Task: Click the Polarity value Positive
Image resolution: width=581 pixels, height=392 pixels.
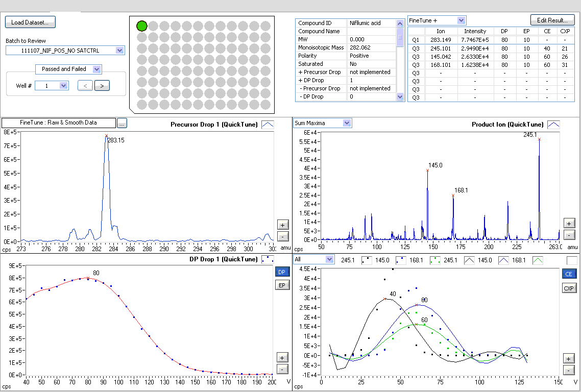Action: (372, 56)
